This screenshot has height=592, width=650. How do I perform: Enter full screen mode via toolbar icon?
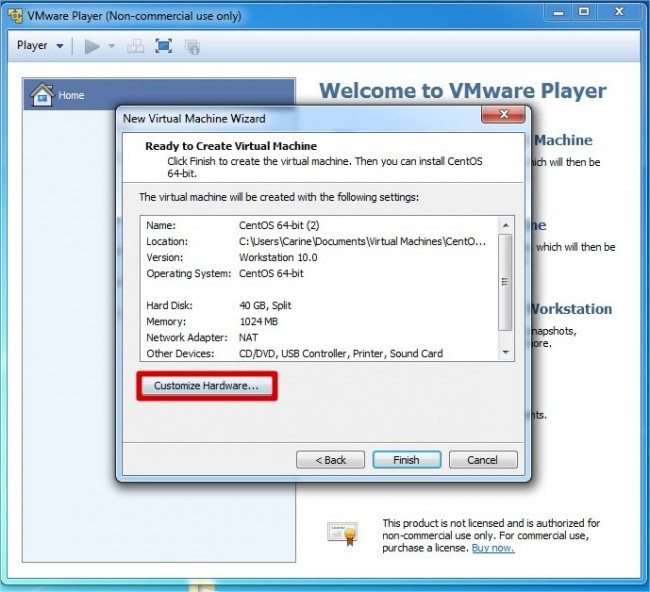(164, 46)
